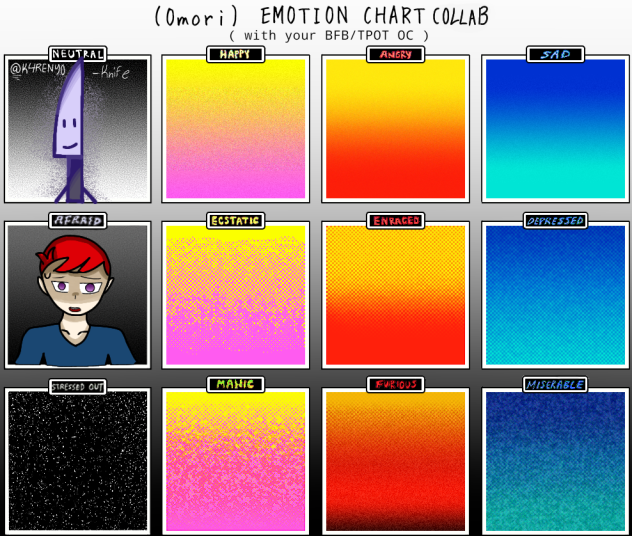This screenshot has height=536, width=632.
Task: Select the DEPRESSED label tag
Action: point(555,220)
